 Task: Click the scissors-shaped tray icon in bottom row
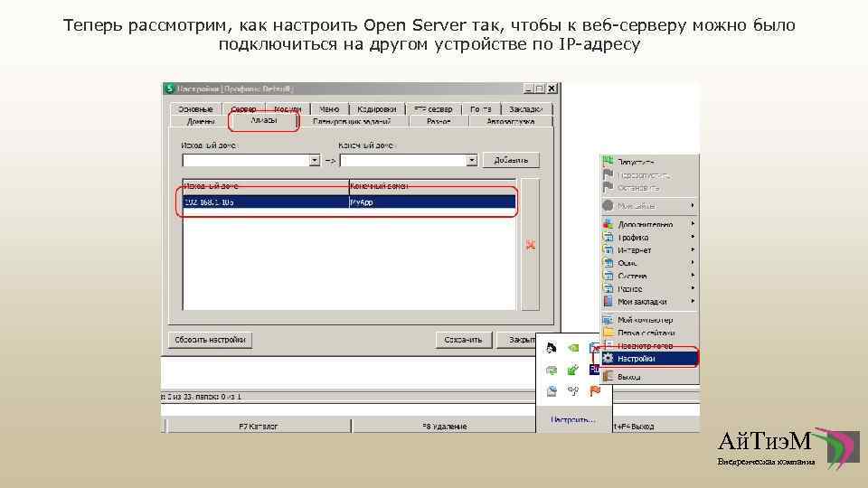coord(573,390)
